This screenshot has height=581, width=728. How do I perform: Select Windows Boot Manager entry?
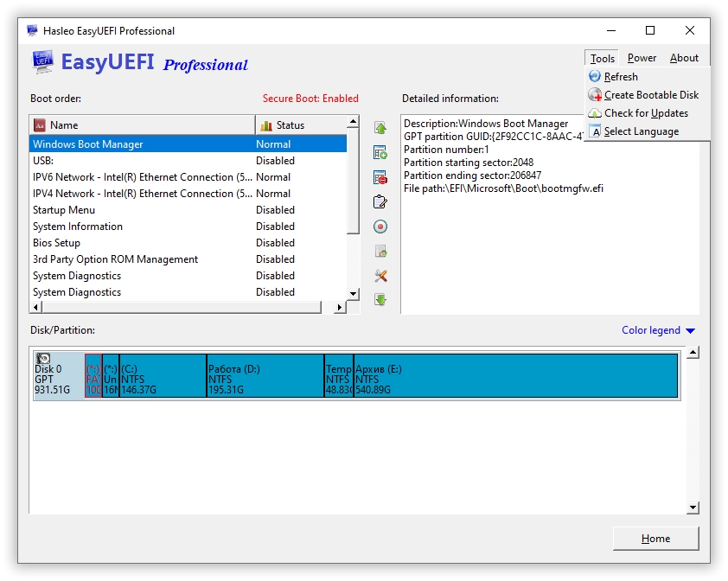[x=188, y=144]
